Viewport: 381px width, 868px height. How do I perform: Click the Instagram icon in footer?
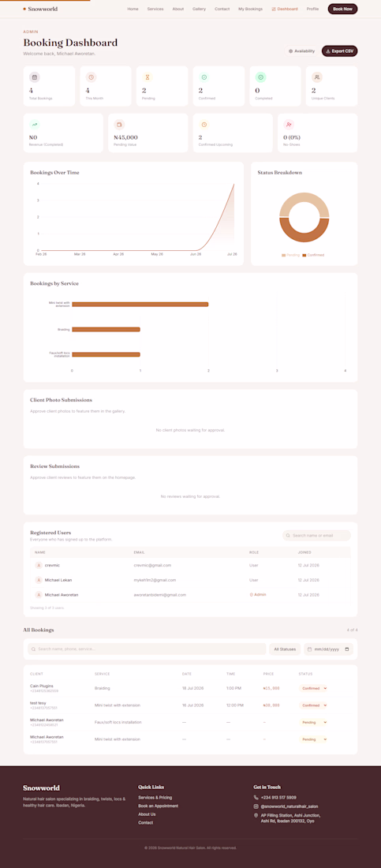coord(256,806)
